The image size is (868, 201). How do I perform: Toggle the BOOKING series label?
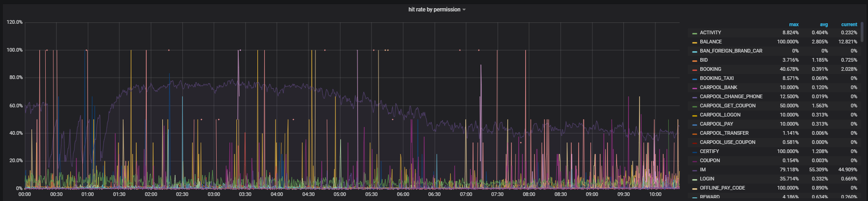(x=710, y=69)
